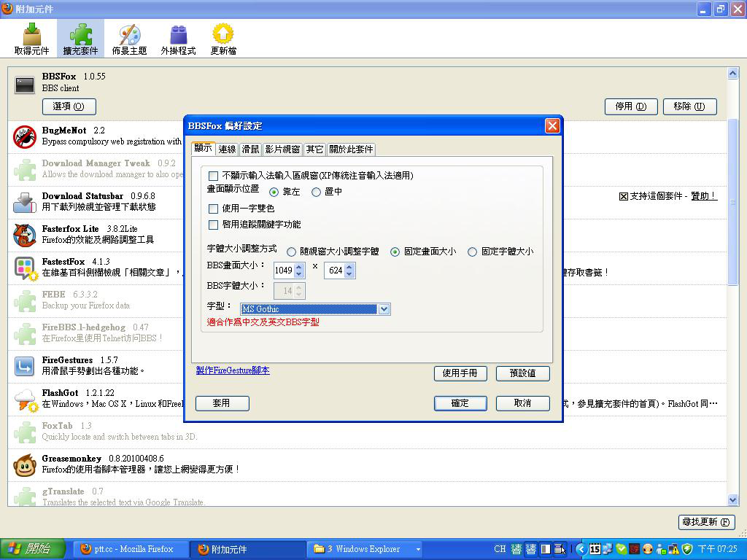Open the 字型 MS Gothic font dropdown

(384, 309)
